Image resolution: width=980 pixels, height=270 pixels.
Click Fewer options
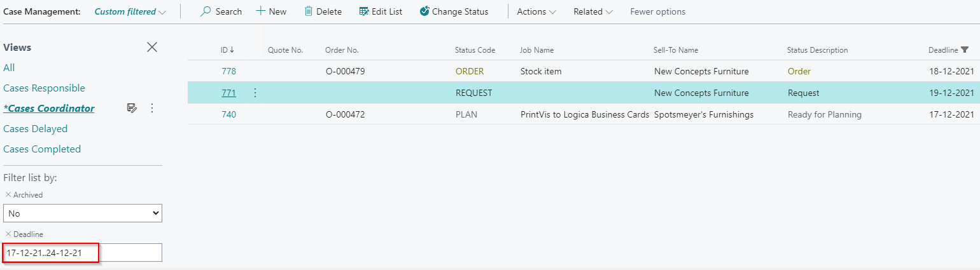[657, 11]
